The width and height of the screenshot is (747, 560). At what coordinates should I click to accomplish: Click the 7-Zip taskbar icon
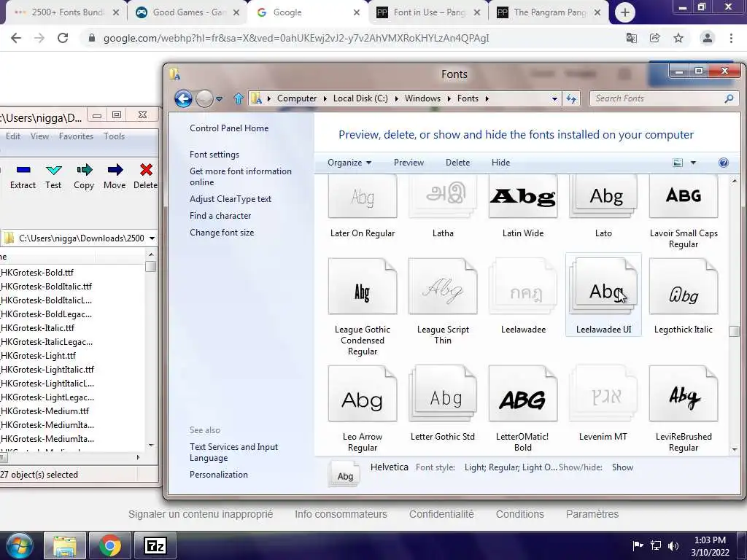click(x=155, y=545)
